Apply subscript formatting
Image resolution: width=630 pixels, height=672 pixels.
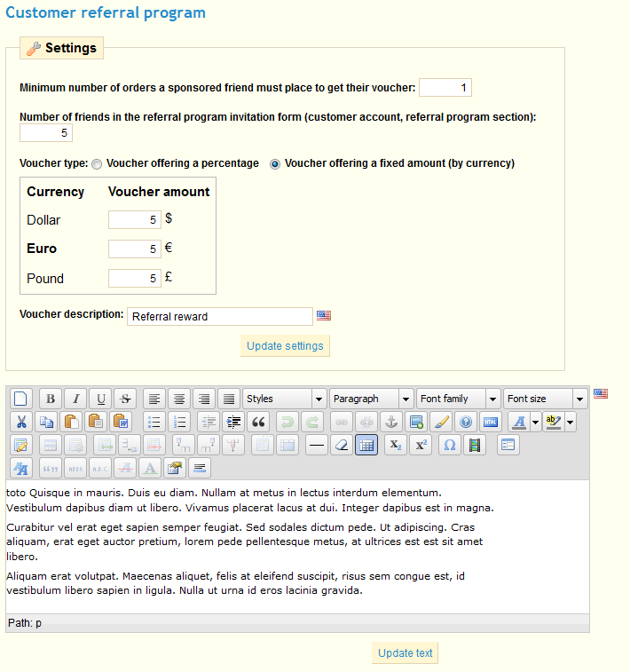pos(395,445)
